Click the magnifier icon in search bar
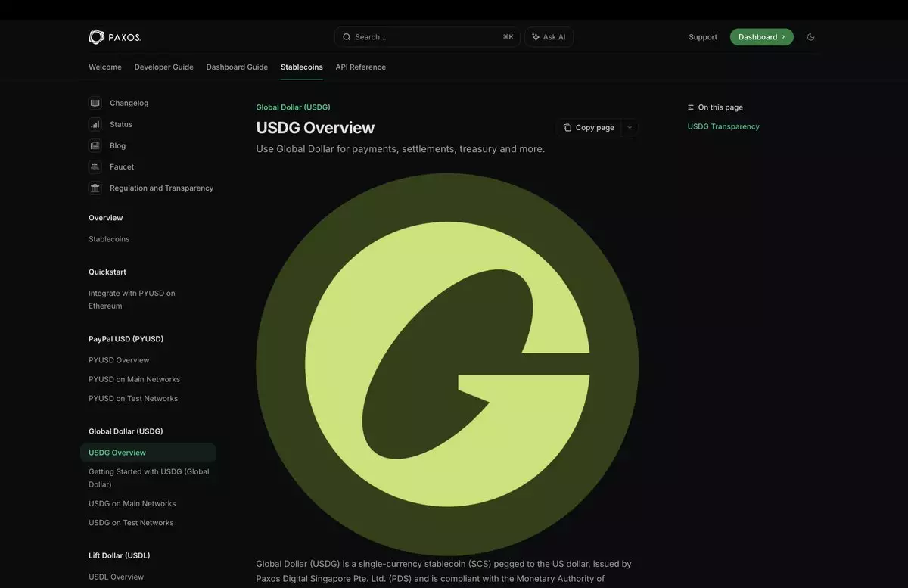908x588 pixels. pos(347,37)
